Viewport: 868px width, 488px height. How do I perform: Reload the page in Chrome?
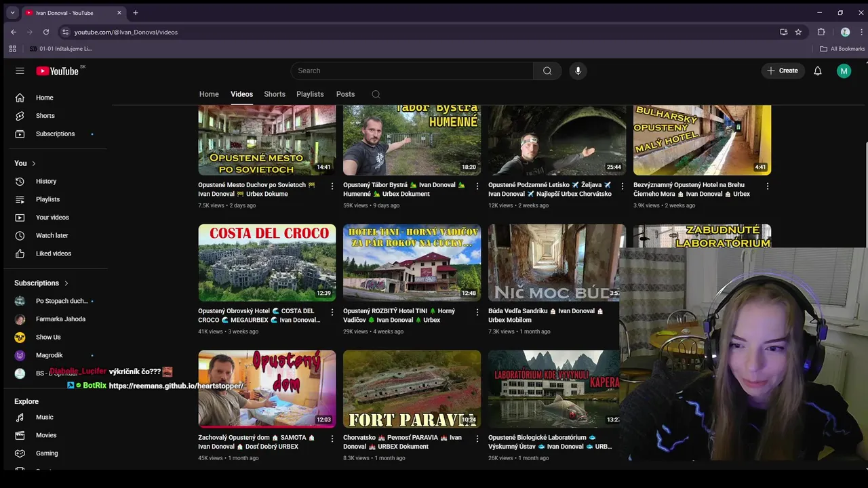tap(46, 32)
